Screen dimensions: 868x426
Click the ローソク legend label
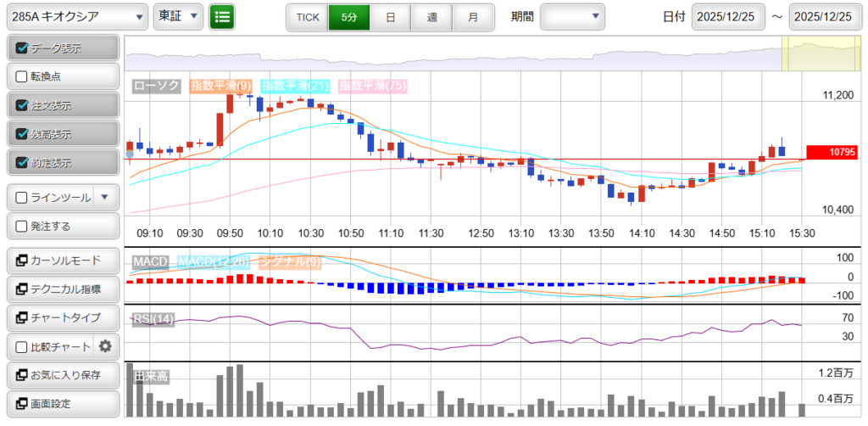(x=157, y=86)
